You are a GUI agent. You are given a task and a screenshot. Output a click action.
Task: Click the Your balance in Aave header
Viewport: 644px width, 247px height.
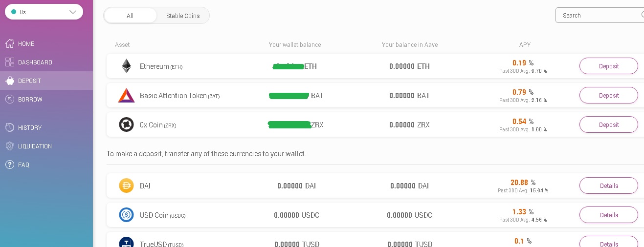[410, 44]
